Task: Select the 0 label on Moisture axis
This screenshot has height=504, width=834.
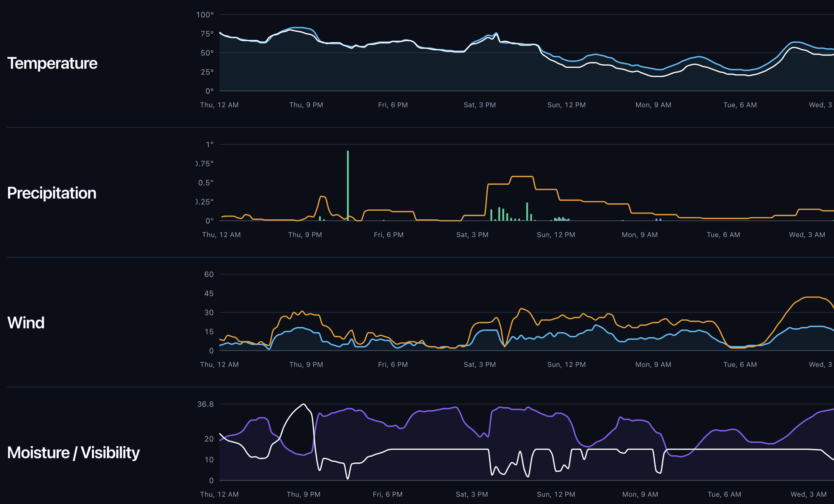Action: pos(211,480)
